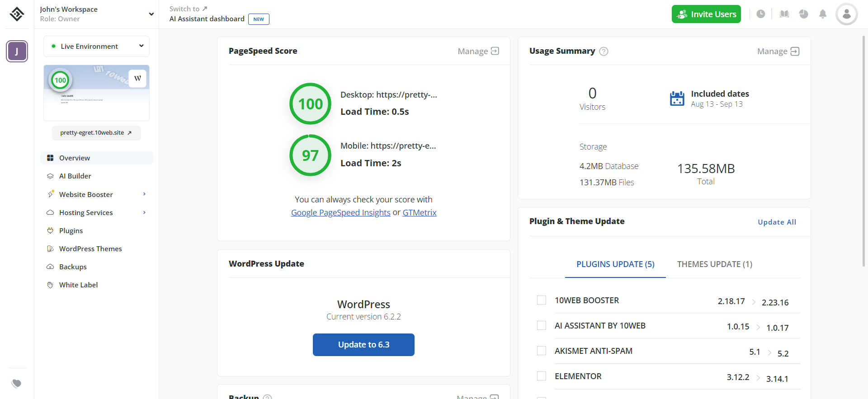
Task: Click the NEW badge near AI Assistant
Action: pyautogui.click(x=259, y=19)
